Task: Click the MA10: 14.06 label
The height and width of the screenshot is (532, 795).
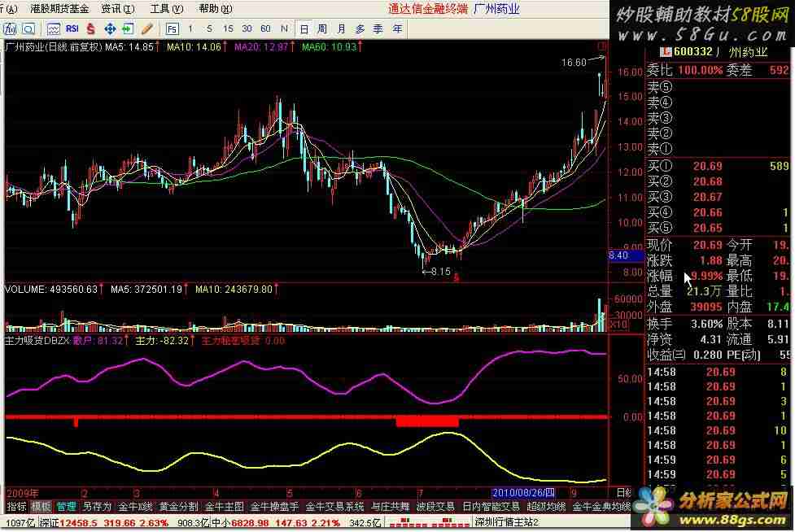Action: [x=194, y=47]
